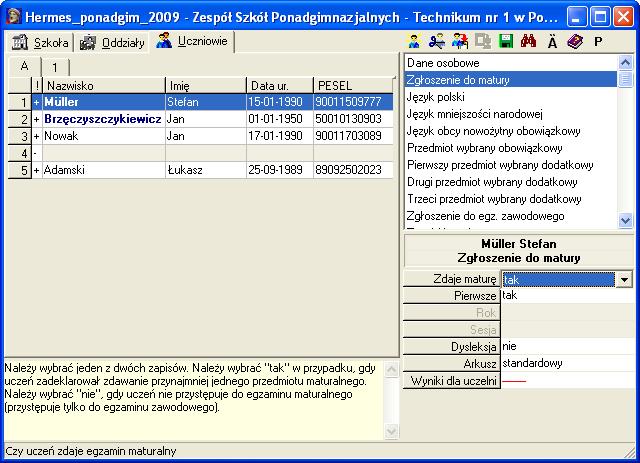This screenshot has width=640, height=463.
Task: Open search with the binoculars icon
Action: tap(529, 41)
